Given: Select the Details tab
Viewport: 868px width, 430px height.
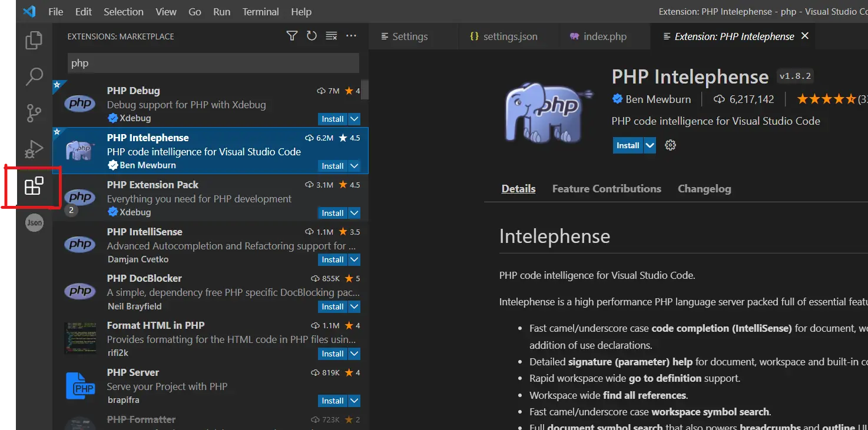Looking at the screenshot, I should [518, 189].
